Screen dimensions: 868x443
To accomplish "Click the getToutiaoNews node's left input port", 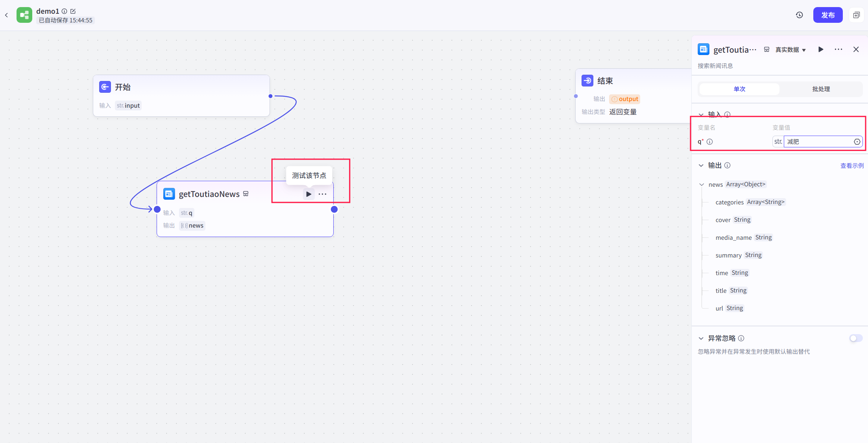I will click(157, 210).
